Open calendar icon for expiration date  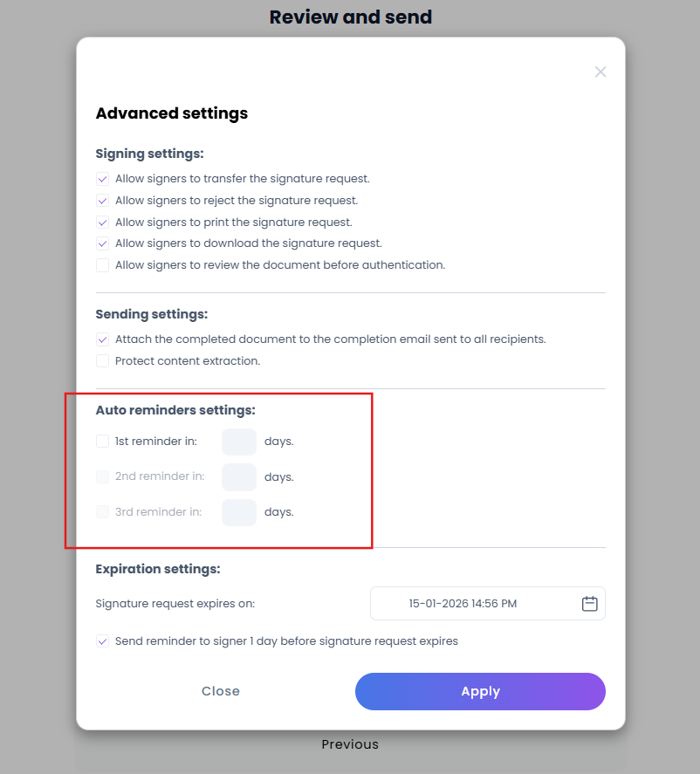point(589,603)
